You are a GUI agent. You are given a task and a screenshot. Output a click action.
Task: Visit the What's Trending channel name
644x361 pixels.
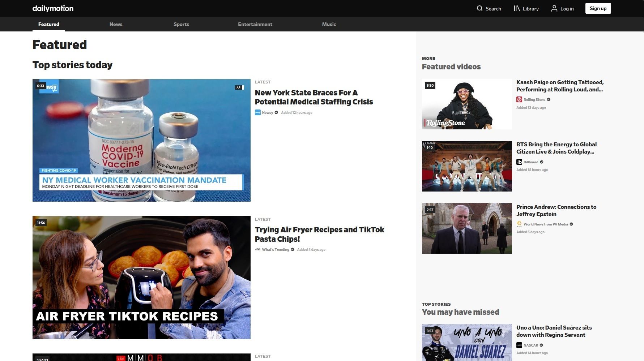pyautogui.click(x=276, y=249)
